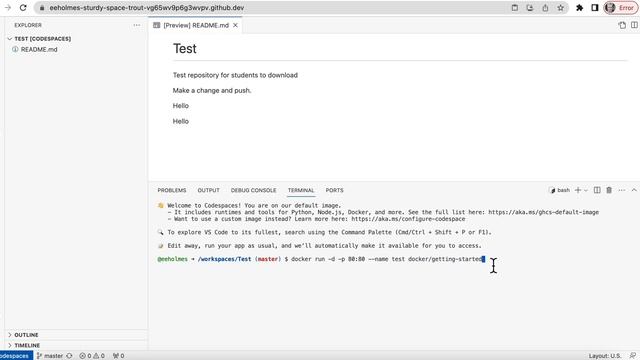Switch to the PROBLEMS tab

point(172,190)
